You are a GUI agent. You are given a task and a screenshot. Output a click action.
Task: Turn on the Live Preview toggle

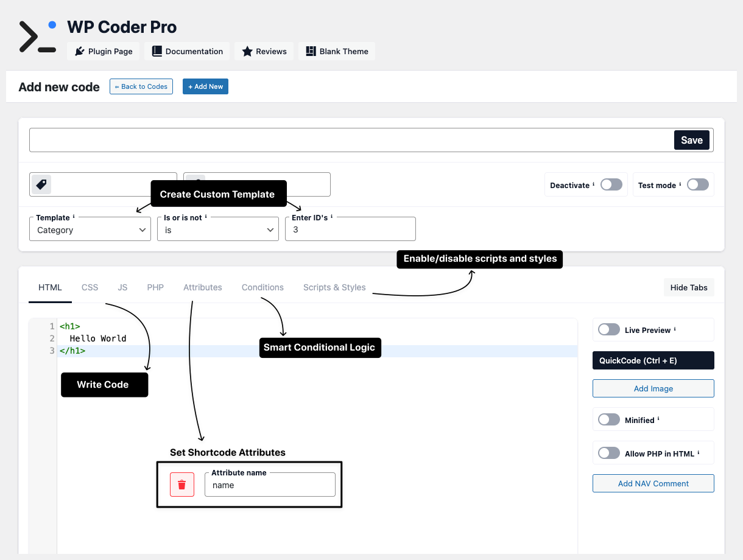[608, 329]
